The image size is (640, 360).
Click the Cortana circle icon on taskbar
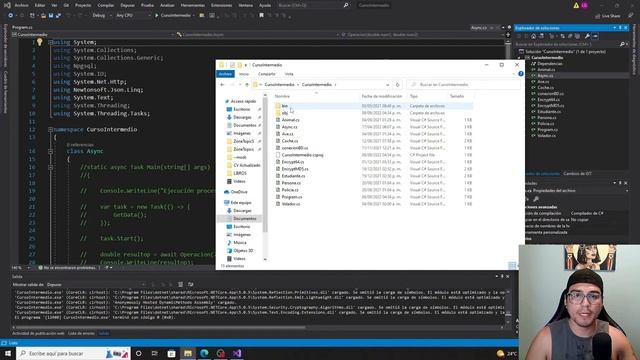pos(138,353)
